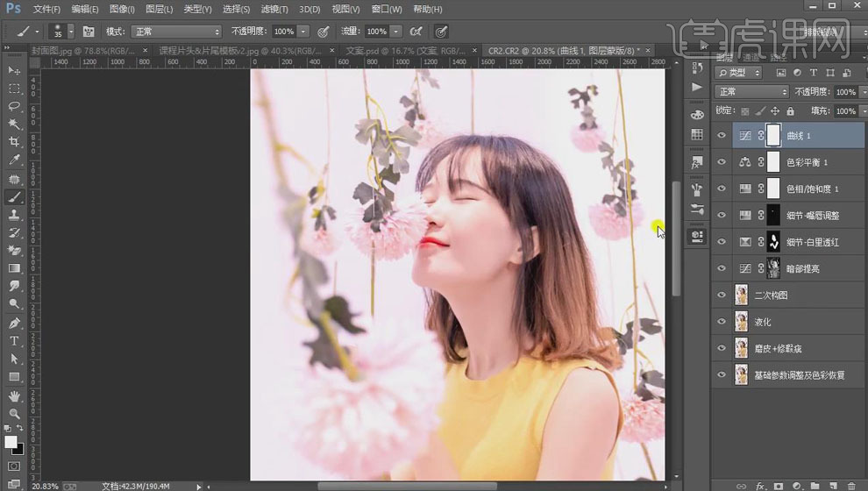Open the 图像(I) menu
Viewport: 868px width, 491px height.
click(122, 9)
